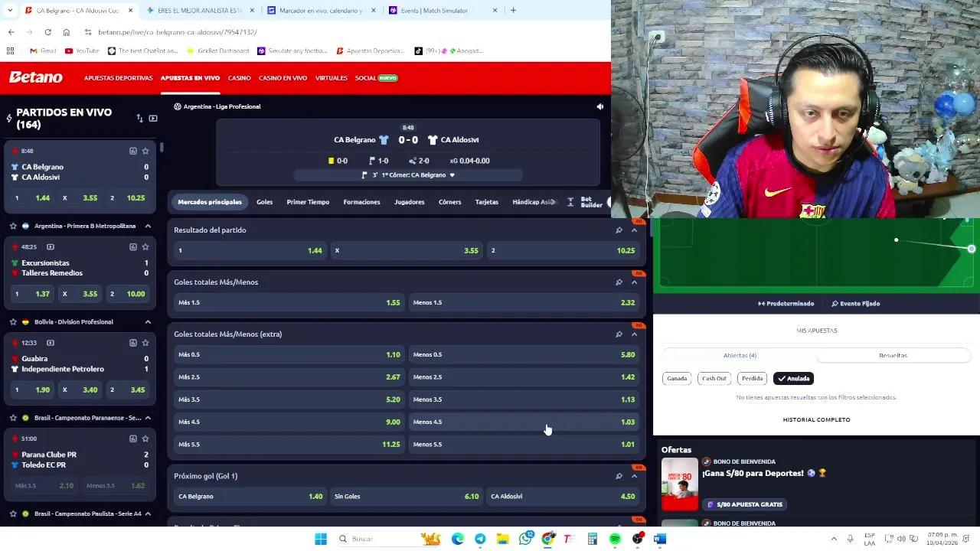Pin the Resultado del partido market
This screenshot has width=980, height=551.
[x=619, y=230]
